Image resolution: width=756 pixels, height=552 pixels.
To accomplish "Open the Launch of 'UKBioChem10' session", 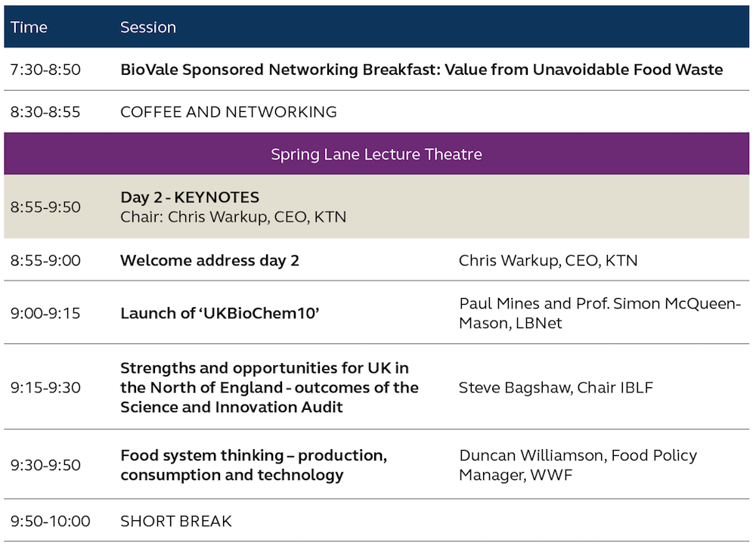I will [x=220, y=313].
